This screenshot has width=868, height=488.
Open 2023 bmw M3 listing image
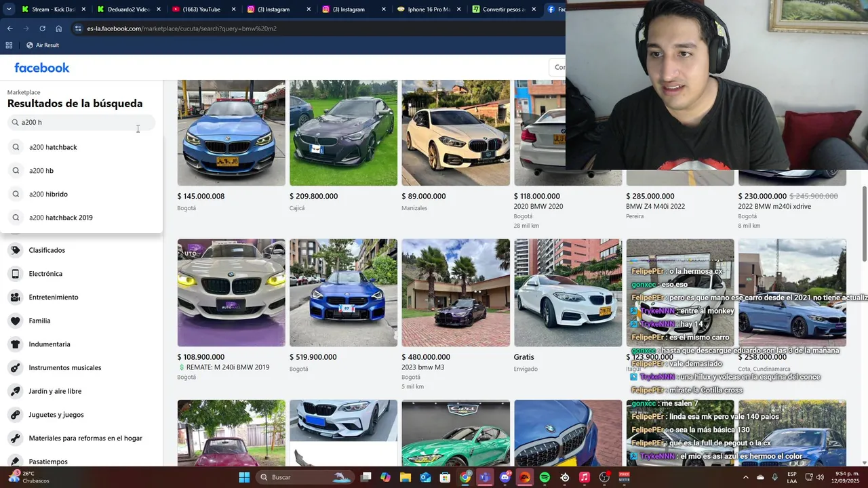tap(456, 293)
